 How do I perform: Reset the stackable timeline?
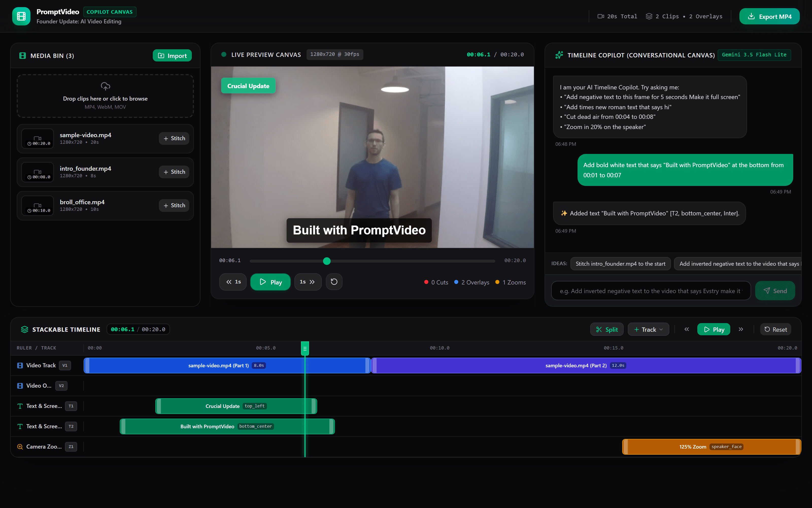(x=775, y=330)
